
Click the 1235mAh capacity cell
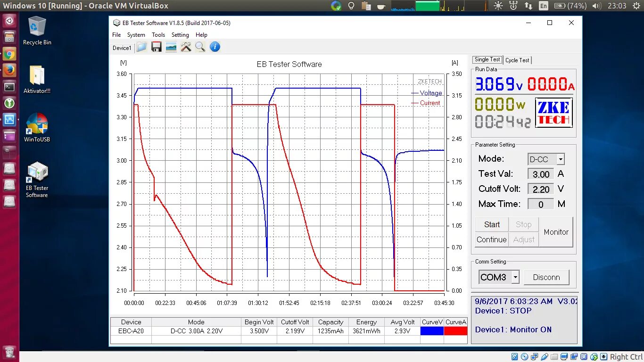pos(330,331)
